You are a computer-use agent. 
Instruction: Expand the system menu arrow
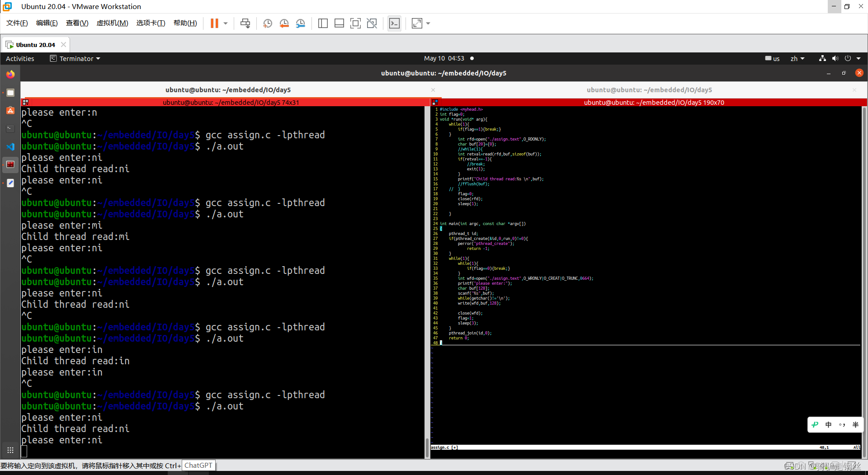(859, 58)
